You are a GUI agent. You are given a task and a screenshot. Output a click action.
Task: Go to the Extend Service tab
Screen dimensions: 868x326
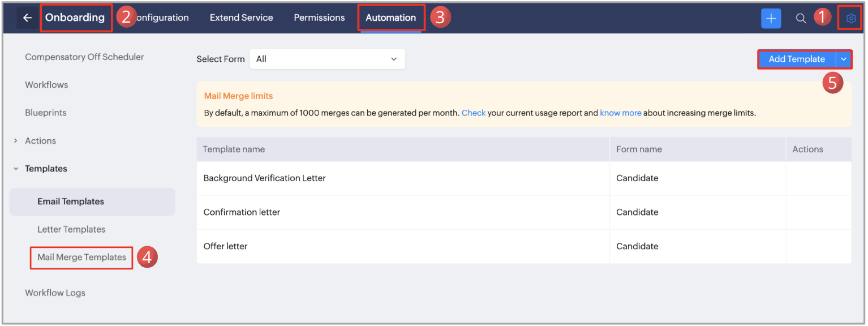tap(241, 18)
